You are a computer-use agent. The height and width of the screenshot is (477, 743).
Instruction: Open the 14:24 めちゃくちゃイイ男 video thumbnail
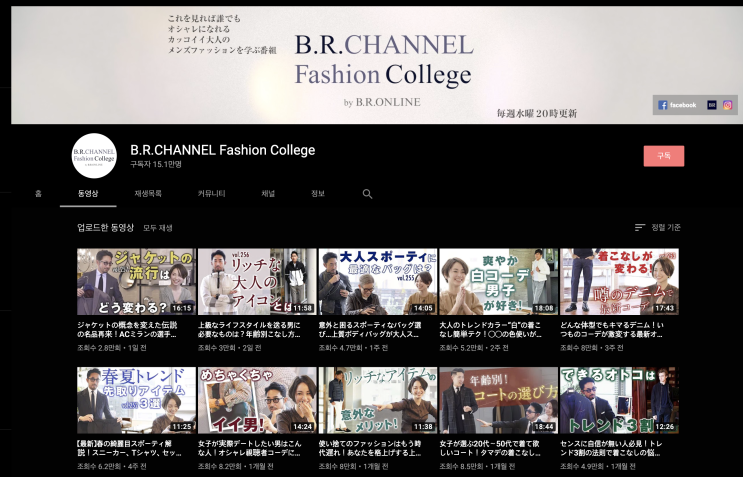coord(257,400)
